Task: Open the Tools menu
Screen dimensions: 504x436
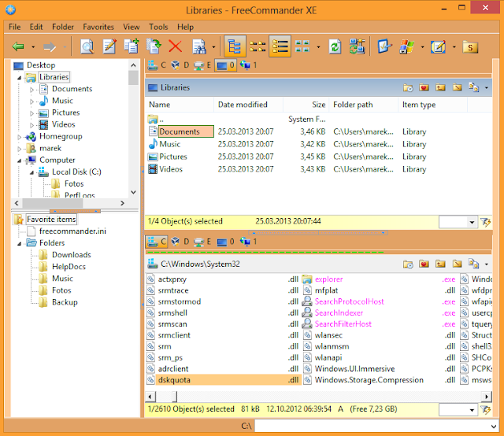Action: tap(158, 27)
